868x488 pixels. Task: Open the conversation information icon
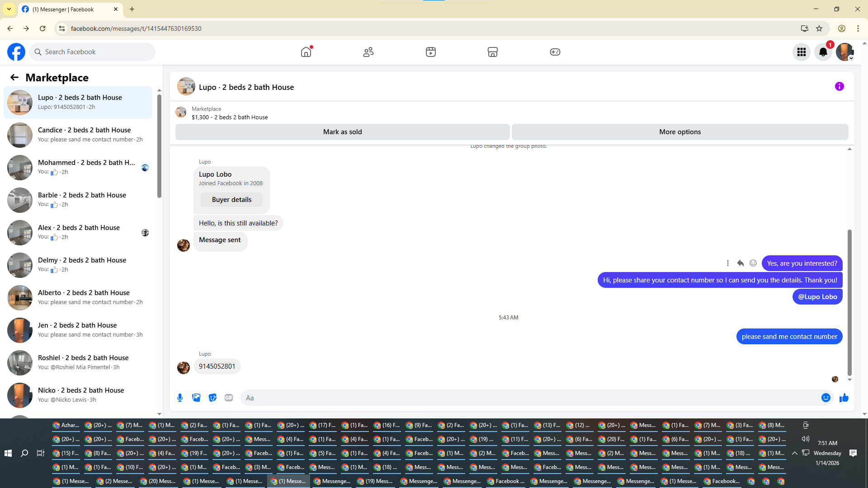pos(839,86)
